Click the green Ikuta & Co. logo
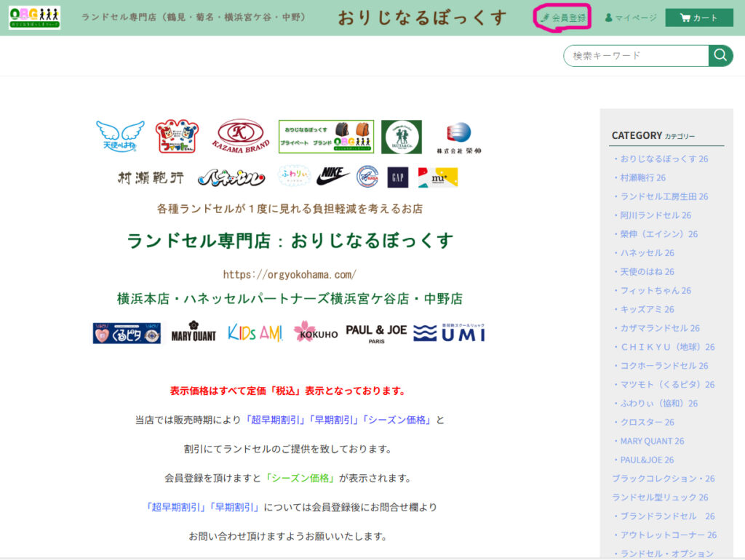Image resolution: width=745 pixels, height=560 pixels. [402, 137]
